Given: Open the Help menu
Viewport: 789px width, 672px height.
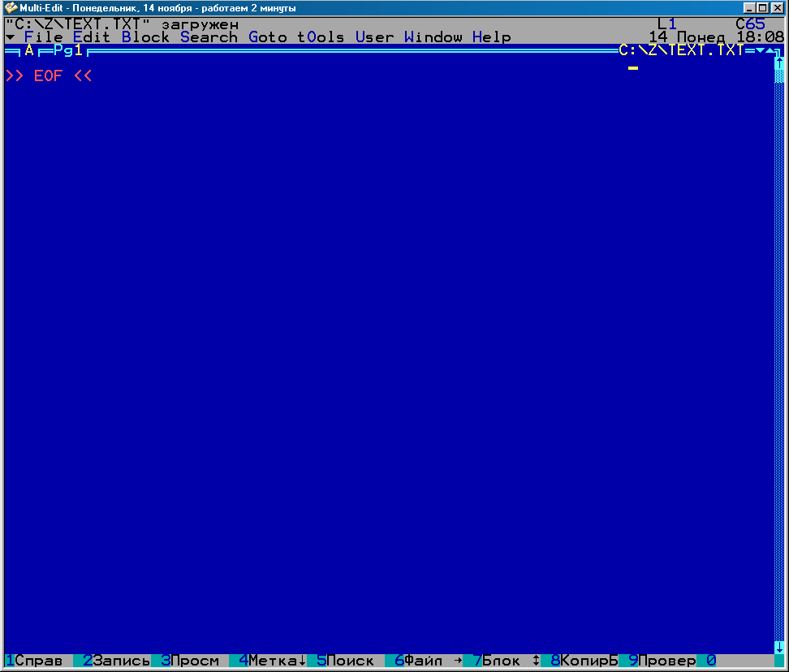Looking at the screenshot, I should pos(492,37).
